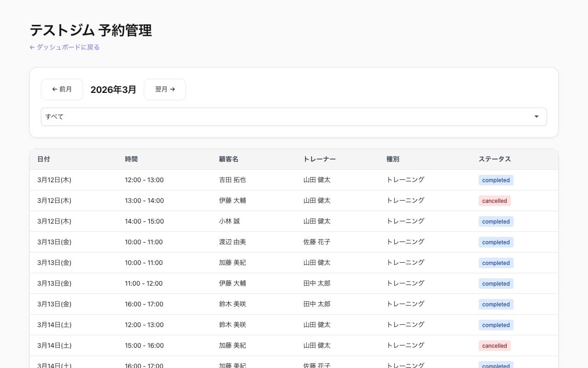Open the すべて filter dropdown
The image size is (588, 368).
pos(294,117)
